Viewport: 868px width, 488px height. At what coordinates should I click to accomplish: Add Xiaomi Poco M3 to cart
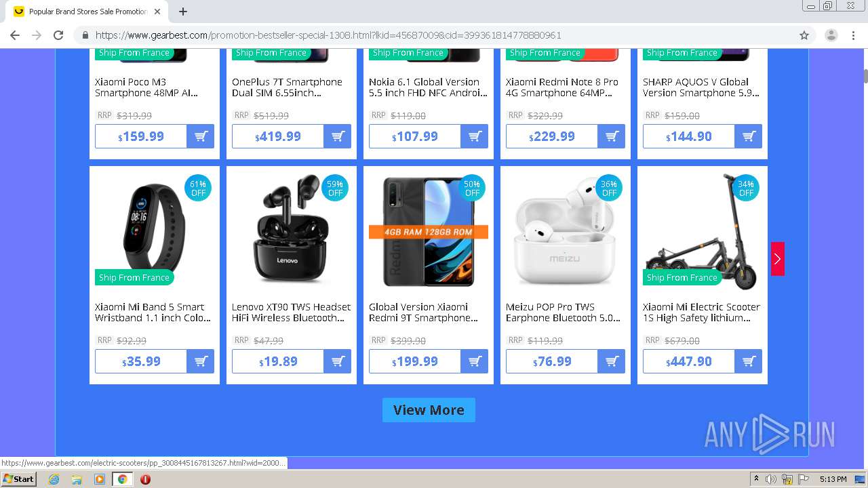point(201,136)
